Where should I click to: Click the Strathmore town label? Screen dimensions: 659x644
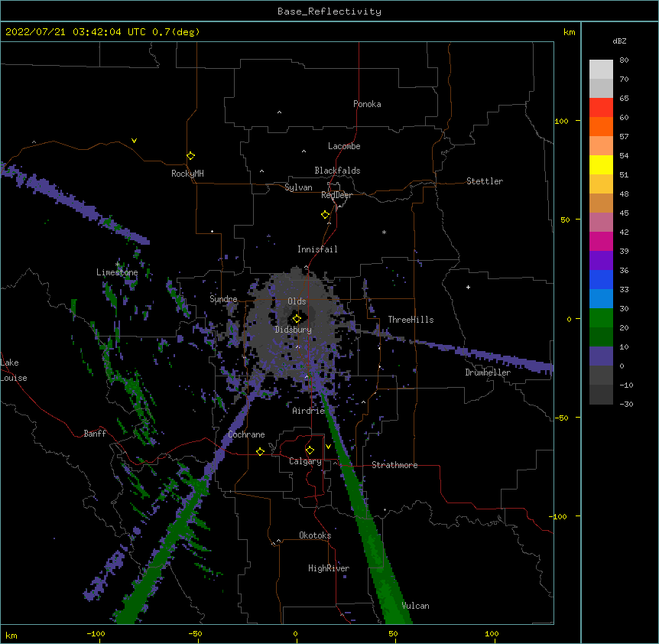(394, 465)
